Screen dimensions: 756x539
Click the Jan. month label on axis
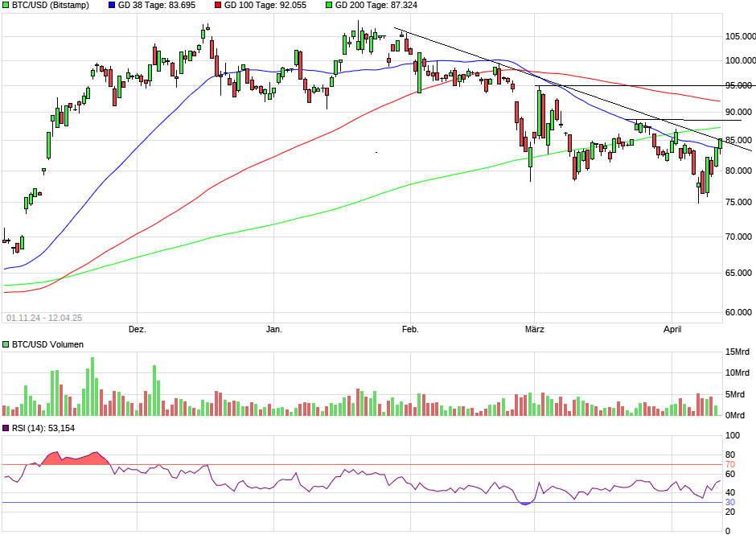click(274, 329)
